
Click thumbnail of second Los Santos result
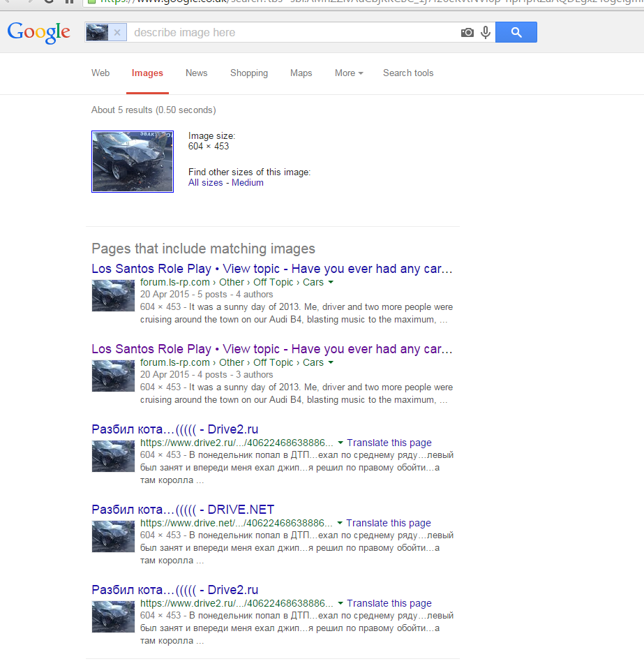pyautogui.click(x=113, y=376)
